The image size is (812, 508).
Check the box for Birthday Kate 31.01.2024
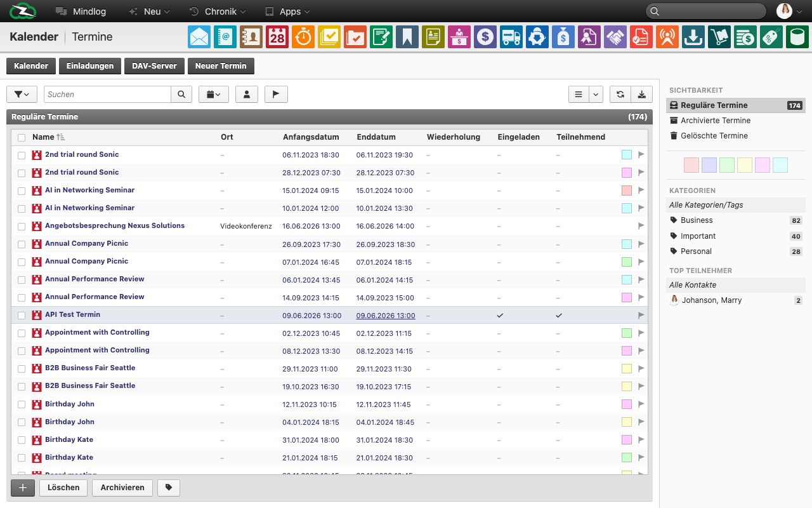22,439
